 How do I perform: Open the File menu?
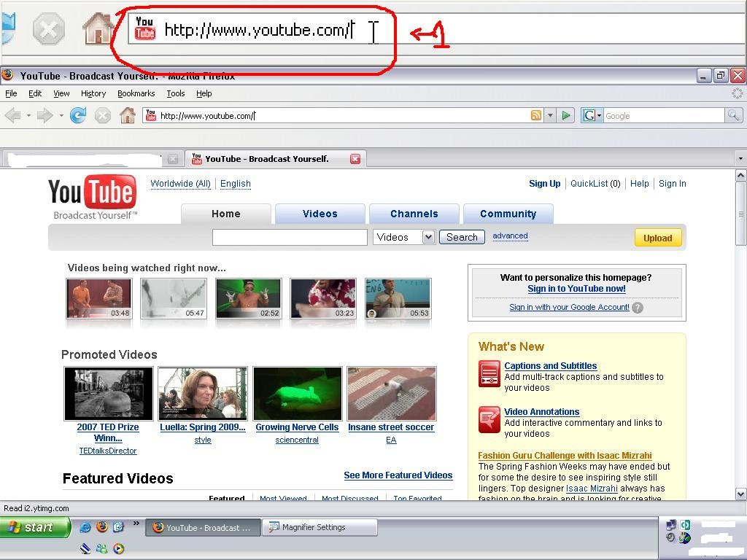(x=11, y=93)
